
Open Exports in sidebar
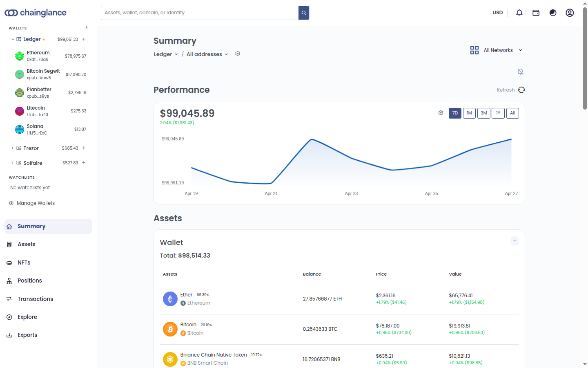(x=48, y=335)
